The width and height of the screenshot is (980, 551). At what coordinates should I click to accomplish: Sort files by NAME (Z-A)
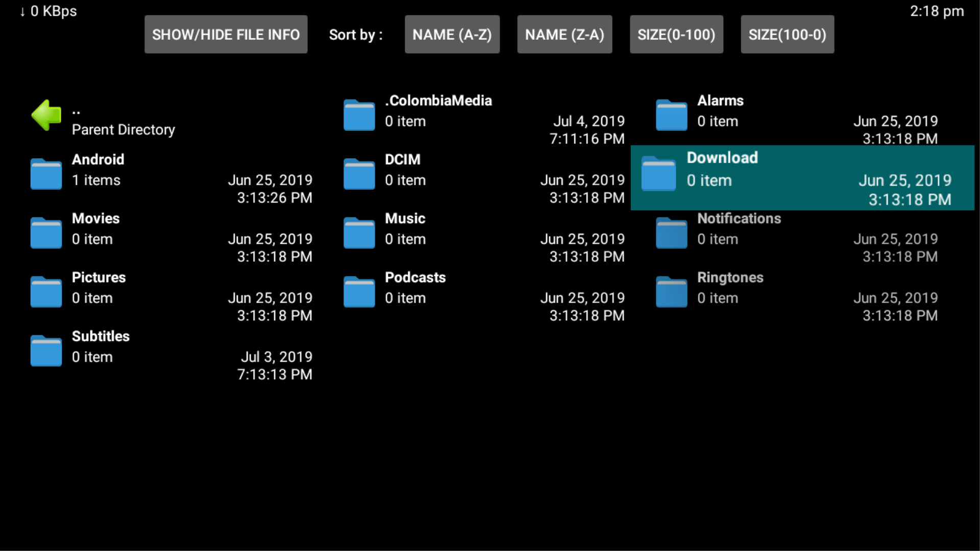[564, 34]
